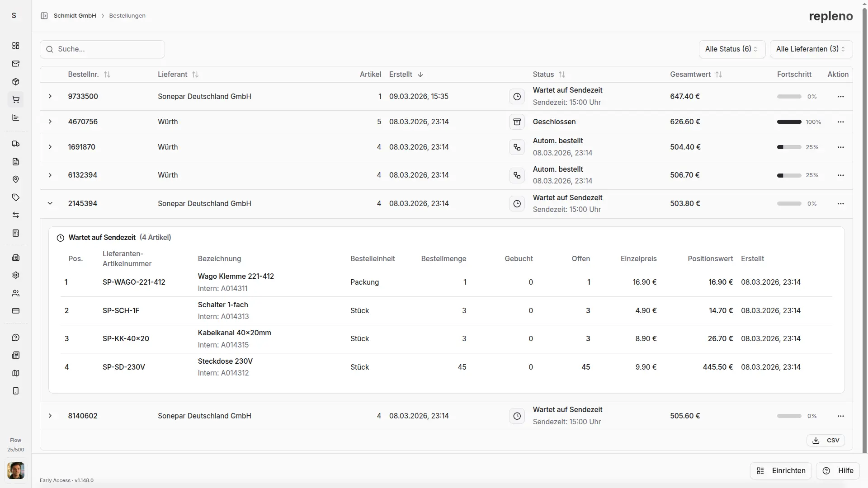Open the Alle Lieferanten filter dropdown
The image size is (868, 488).
tap(811, 49)
